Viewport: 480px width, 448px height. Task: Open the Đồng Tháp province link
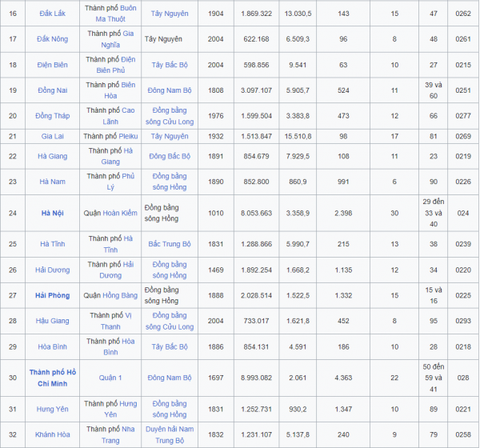(x=52, y=116)
